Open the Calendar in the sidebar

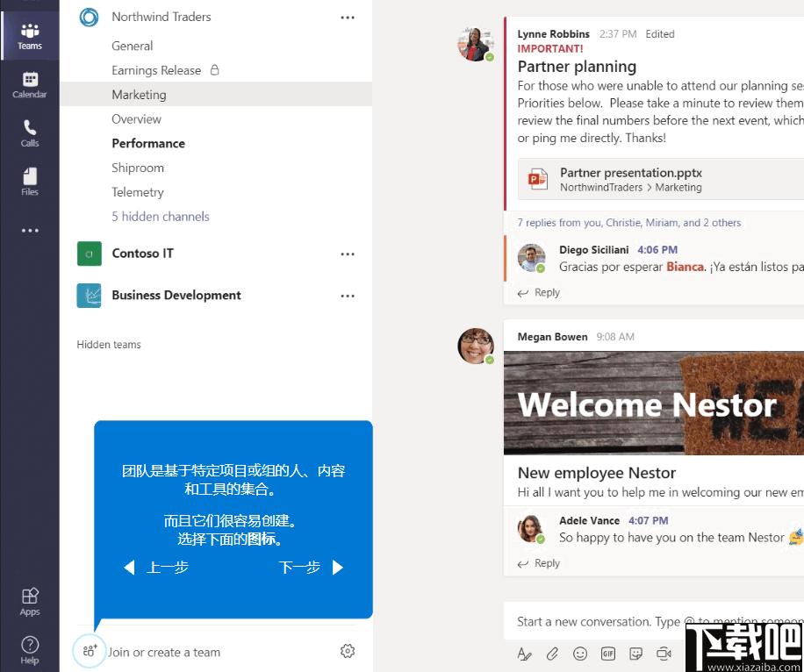[x=30, y=85]
